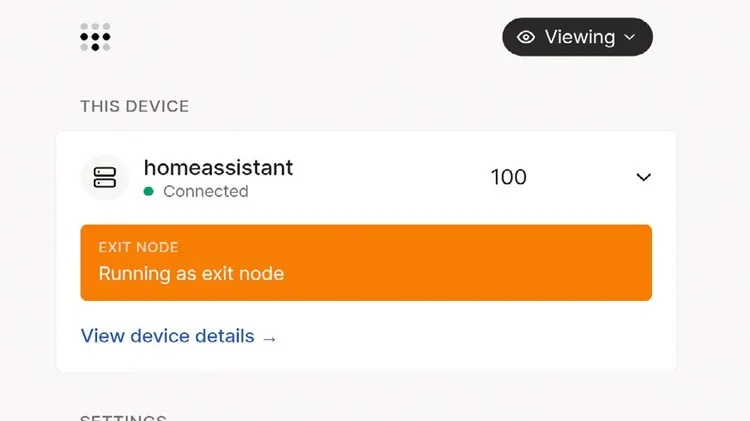750x421 pixels.
Task: Open the Viewing mode dropdown
Action: point(577,37)
